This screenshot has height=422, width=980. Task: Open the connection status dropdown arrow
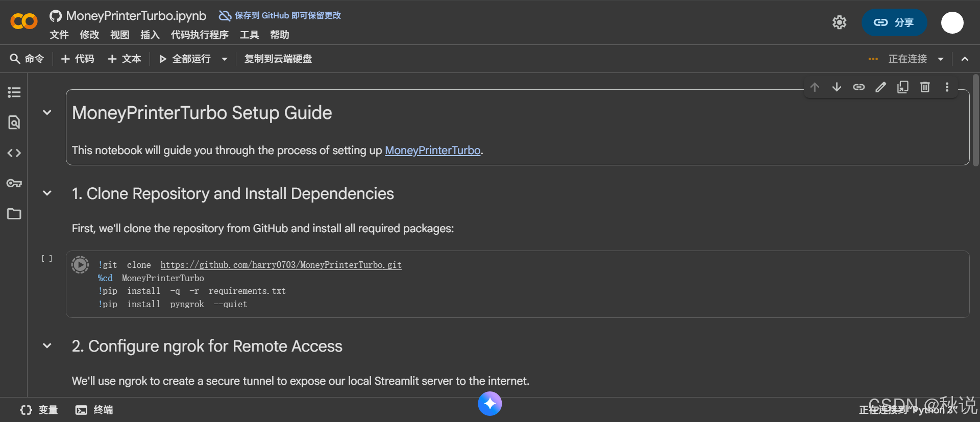(x=941, y=59)
